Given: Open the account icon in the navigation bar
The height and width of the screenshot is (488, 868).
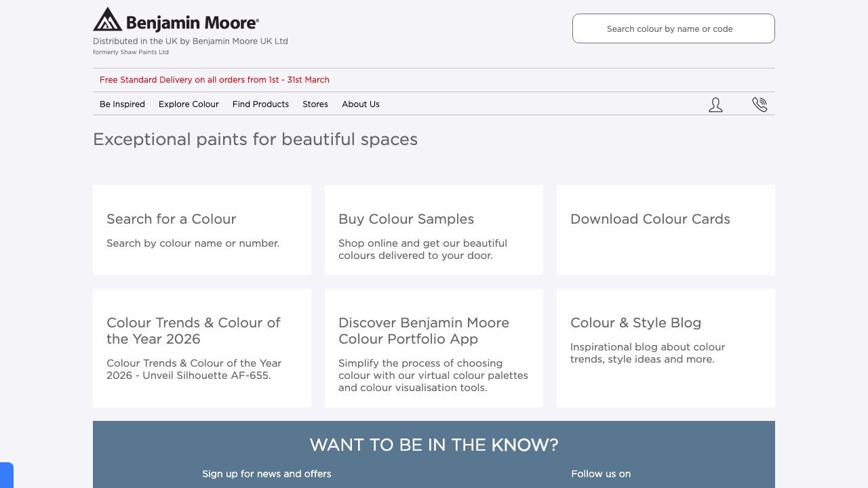Looking at the screenshot, I should coord(715,104).
